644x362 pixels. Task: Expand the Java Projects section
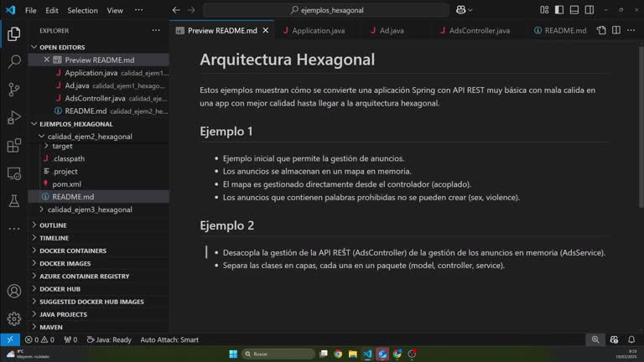point(34,314)
